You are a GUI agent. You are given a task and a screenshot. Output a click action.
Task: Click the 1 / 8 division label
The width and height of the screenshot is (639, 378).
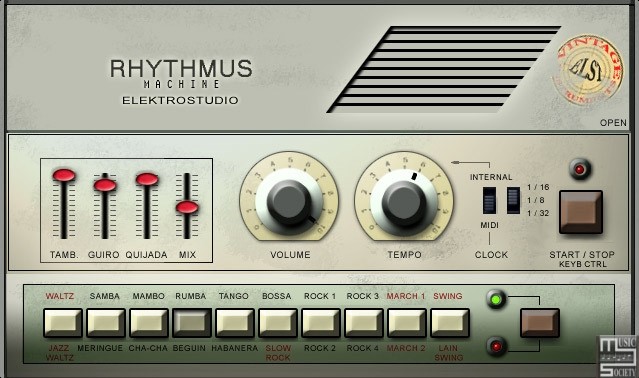pos(535,200)
